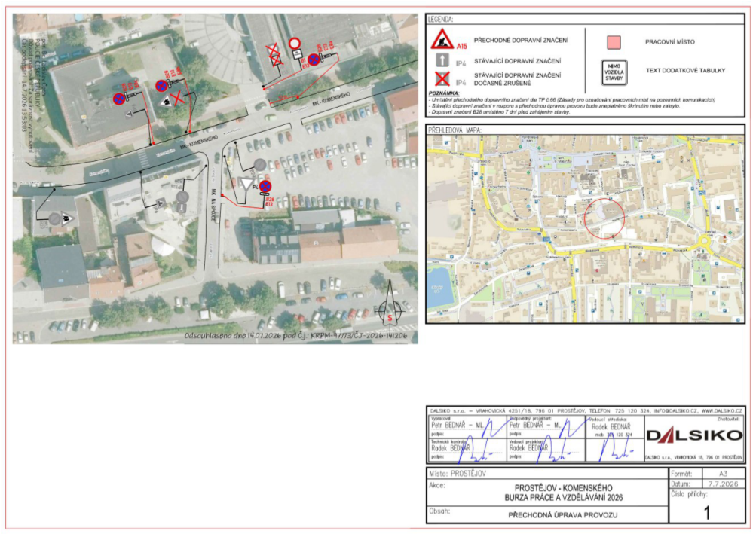Image resolution: width=756 pixels, height=534 pixels.
Task: Click the pink work-site square in legend
Action: [614, 42]
